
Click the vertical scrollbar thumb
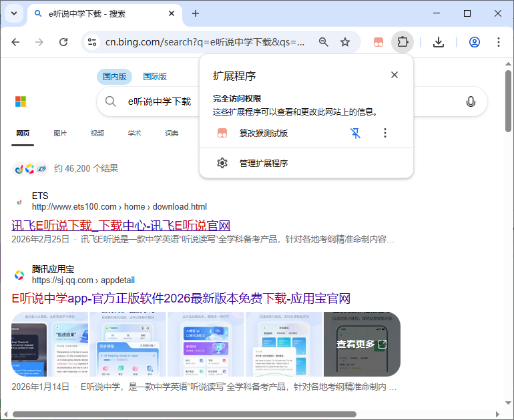pyautogui.click(x=508, y=101)
